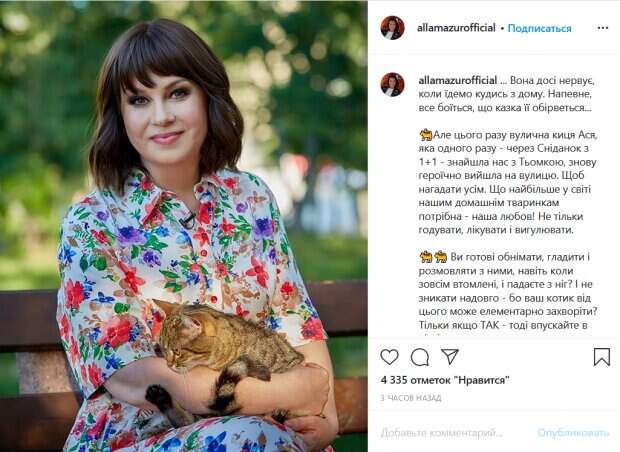Click the caption paragraph starting 'Вона досі нервує'
Screen dimensions: 620x452
point(506,94)
